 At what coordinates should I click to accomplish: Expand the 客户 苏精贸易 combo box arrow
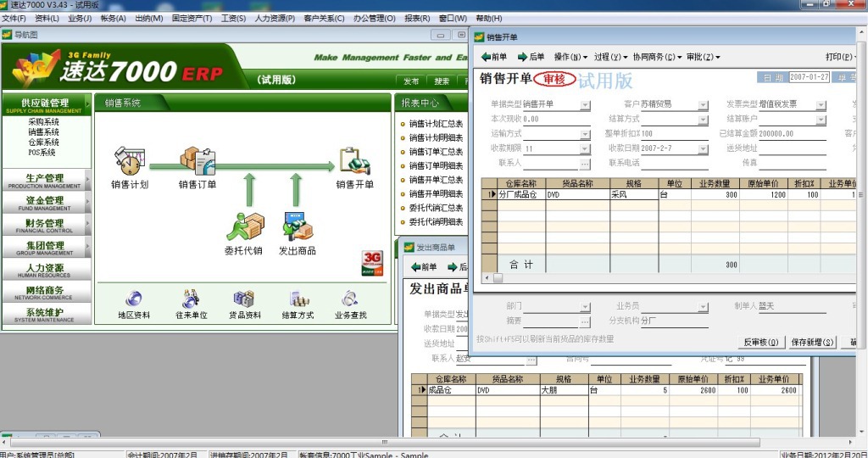point(703,105)
